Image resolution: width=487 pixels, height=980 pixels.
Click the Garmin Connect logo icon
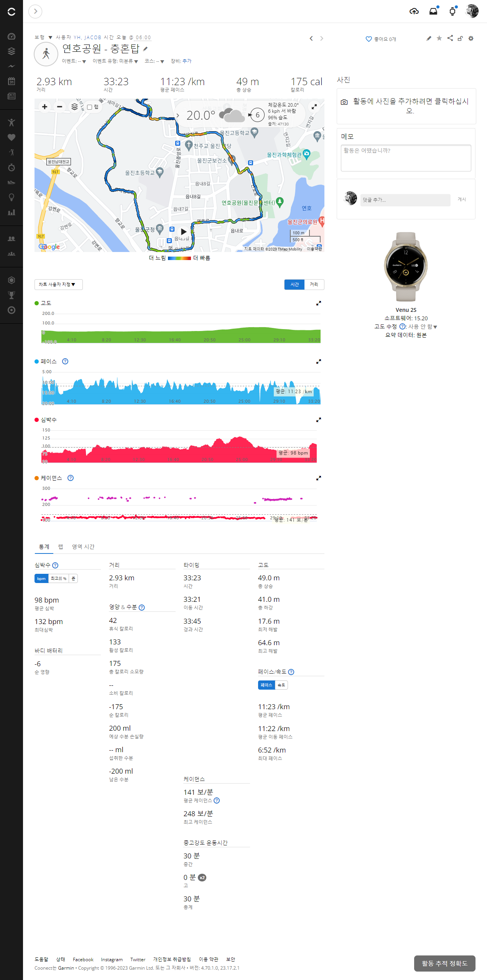coord(12,12)
